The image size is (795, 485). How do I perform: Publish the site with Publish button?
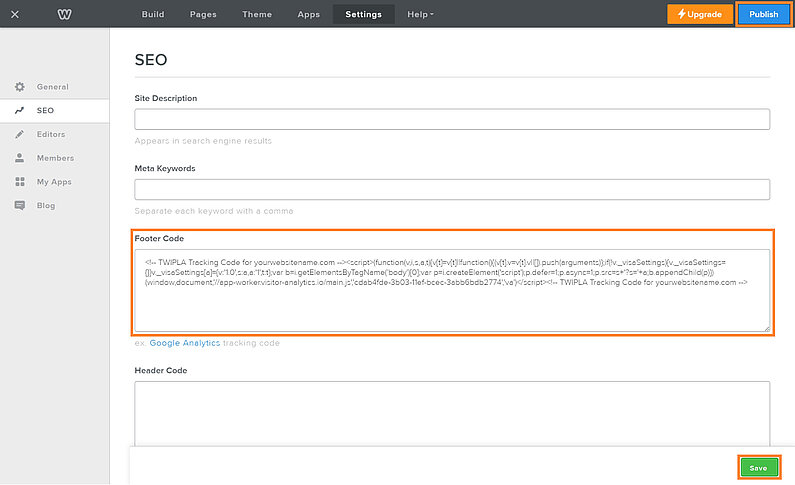764,14
